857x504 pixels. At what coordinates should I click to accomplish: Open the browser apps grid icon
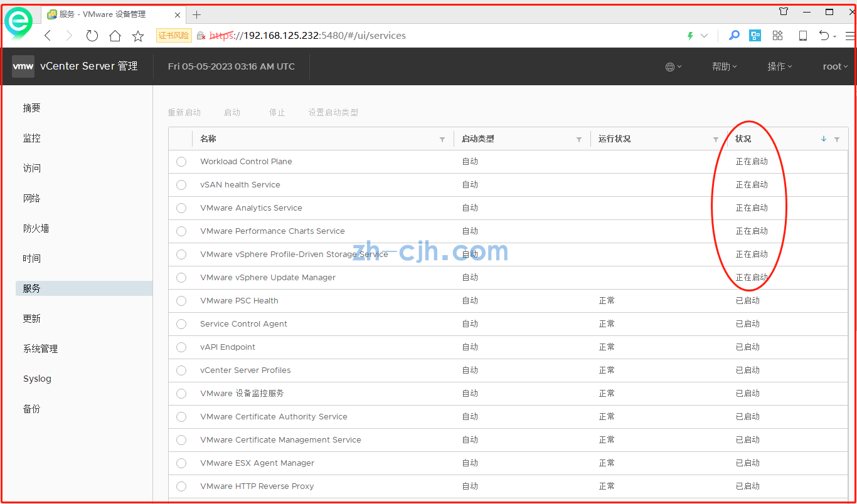click(777, 36)
